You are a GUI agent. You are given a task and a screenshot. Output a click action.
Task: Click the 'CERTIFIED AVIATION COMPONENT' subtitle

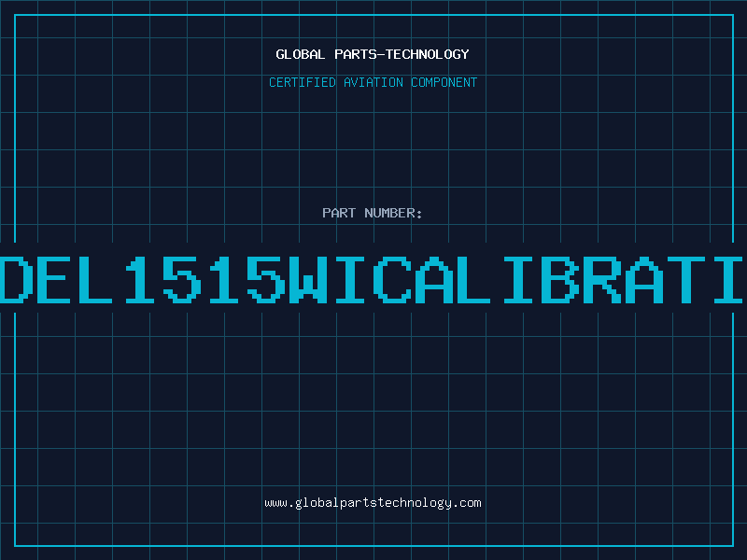click(373, 82)
